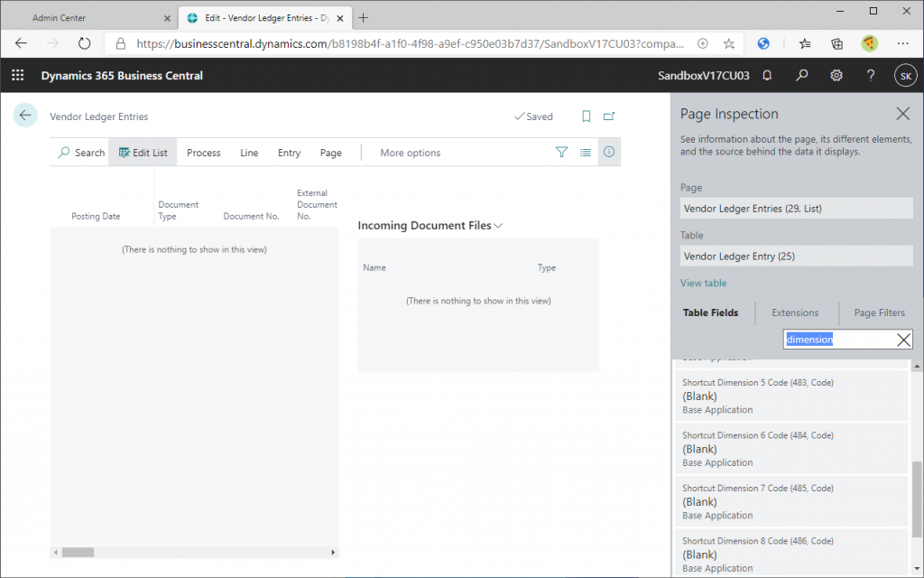Switch to the Extensions tab
924x578 pixels.
[795, 312]
